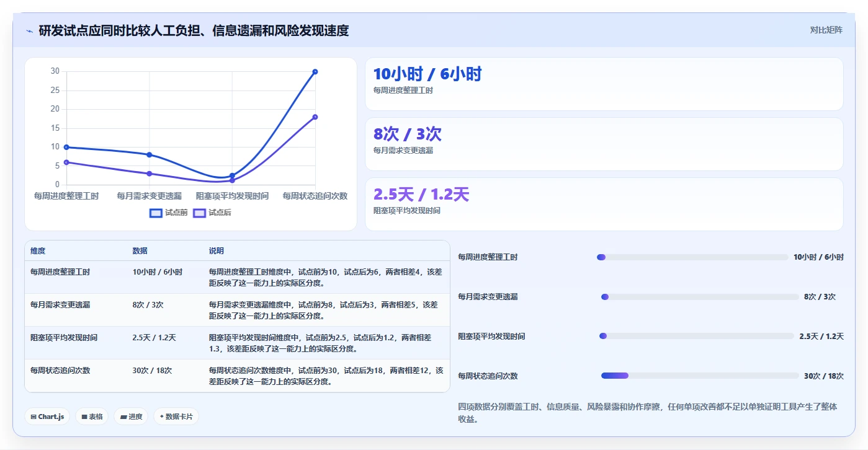Select the Chart.js tag
This screenshot has width=868, height=450.
47,417
